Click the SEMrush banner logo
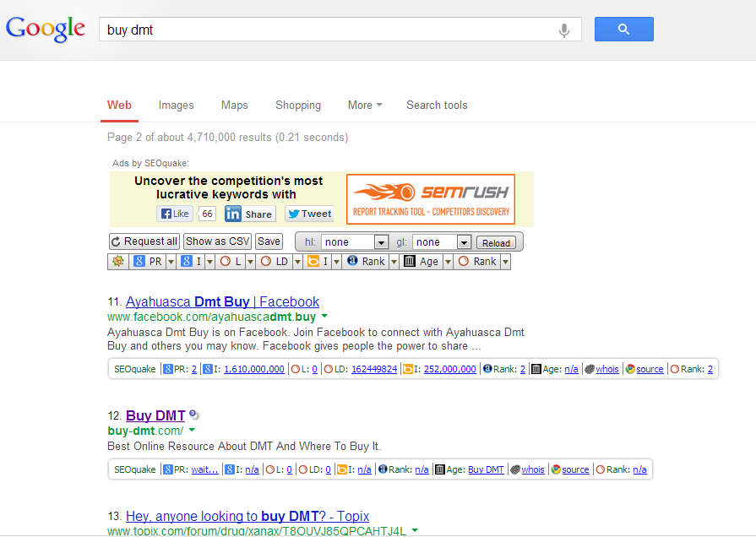Image resolution: width=756 pixels, height=537 pixels. (x=431, y=199)
